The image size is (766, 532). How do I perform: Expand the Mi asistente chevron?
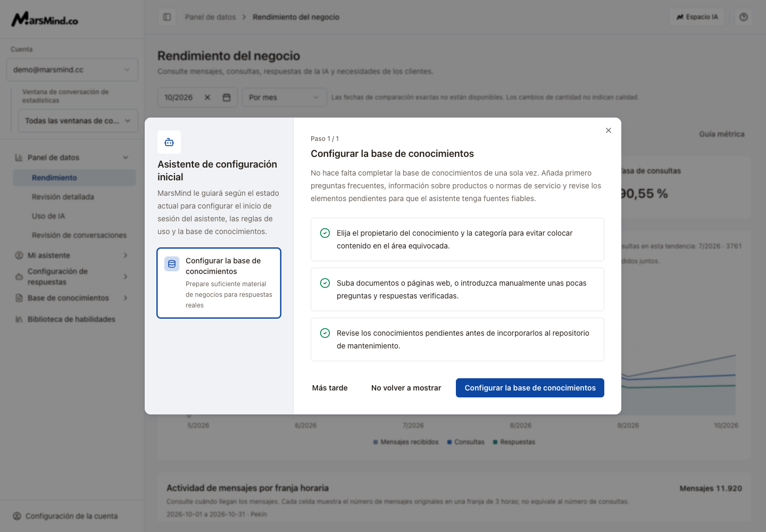(x=126, y=255)
